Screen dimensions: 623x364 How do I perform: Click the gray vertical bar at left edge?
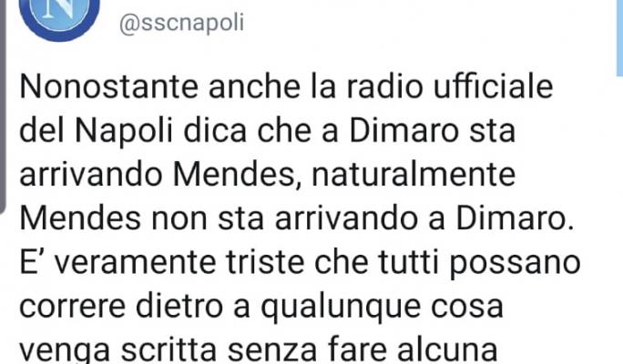[3, 106]
